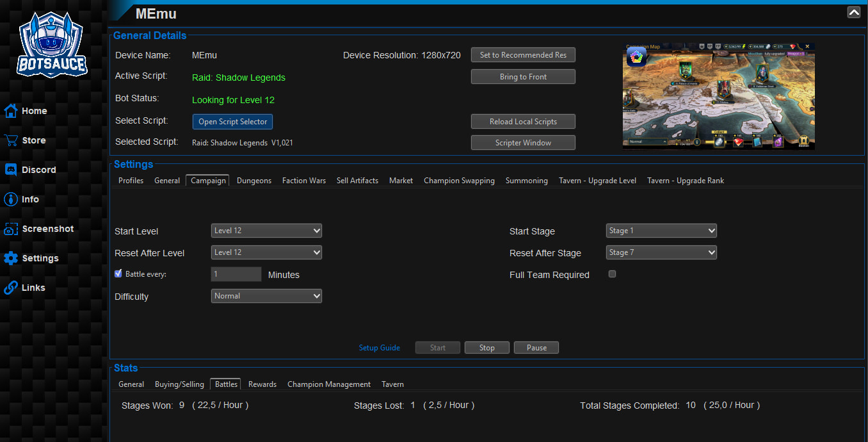The width and height of the screenshot is (868, 442).
Task: Open the Info icon in sidebar
Action: (x=10, y=199)
